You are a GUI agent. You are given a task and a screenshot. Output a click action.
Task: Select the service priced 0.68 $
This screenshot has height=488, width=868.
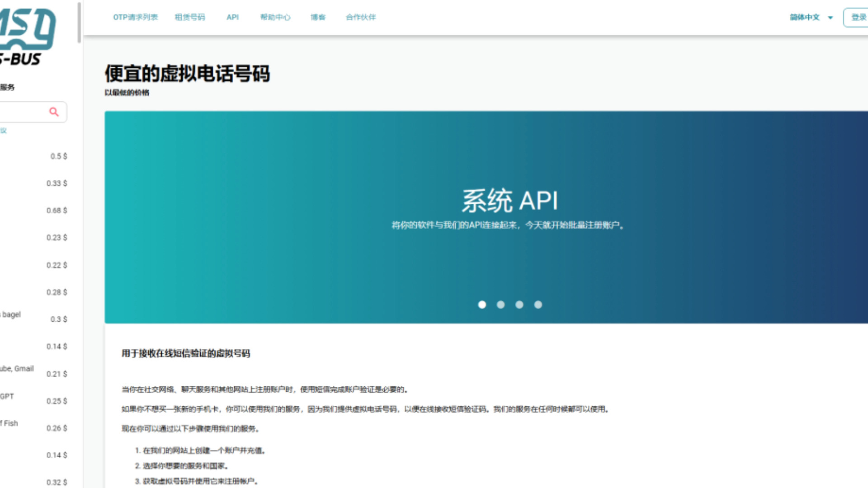34,210
